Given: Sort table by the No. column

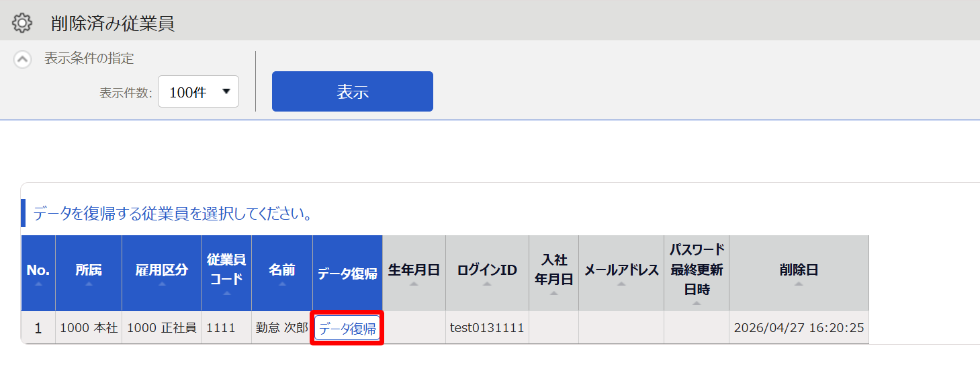Looking at the screenshot, I should tap(38, 273).
